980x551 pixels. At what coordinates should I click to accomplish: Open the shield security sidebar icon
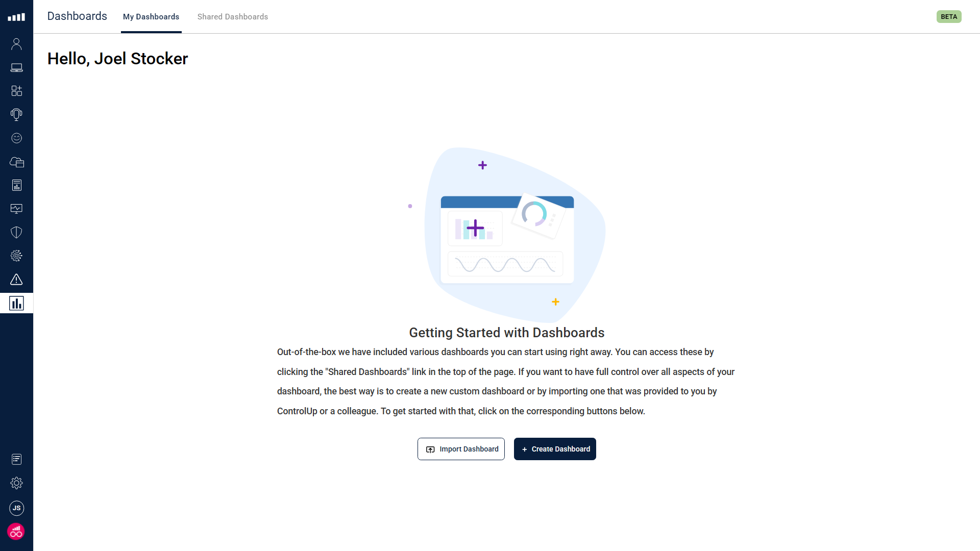[x=16, y=233]
